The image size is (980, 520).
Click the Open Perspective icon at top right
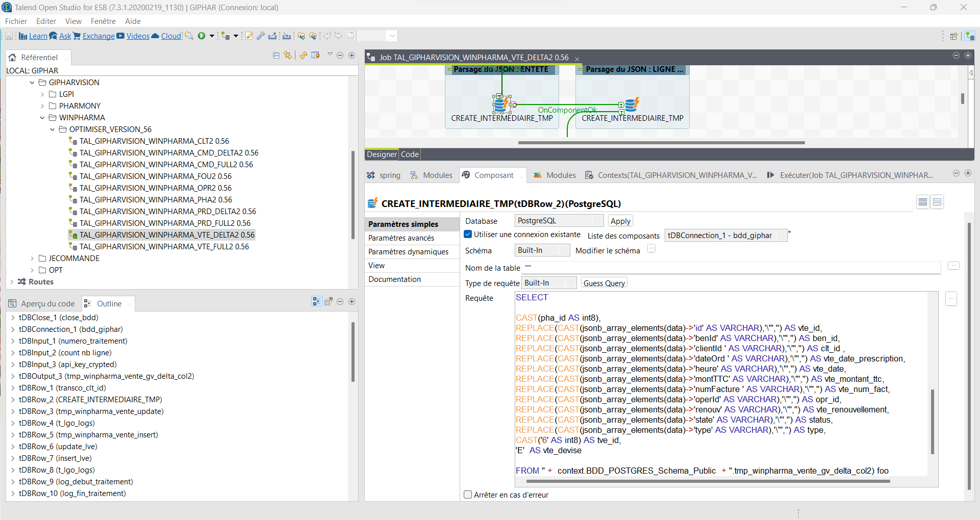[953, 36]
